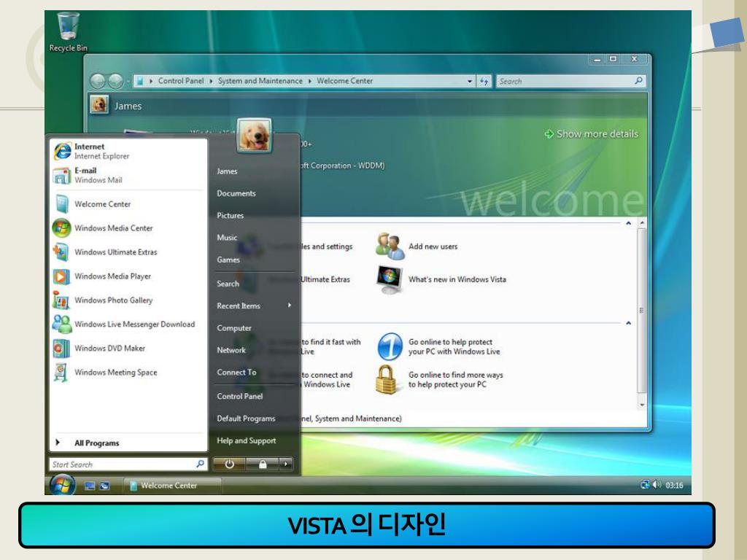747x560 pixels.
Task: Click the Start Search input field
Action: pyautogui.click(x=128, y=464)
